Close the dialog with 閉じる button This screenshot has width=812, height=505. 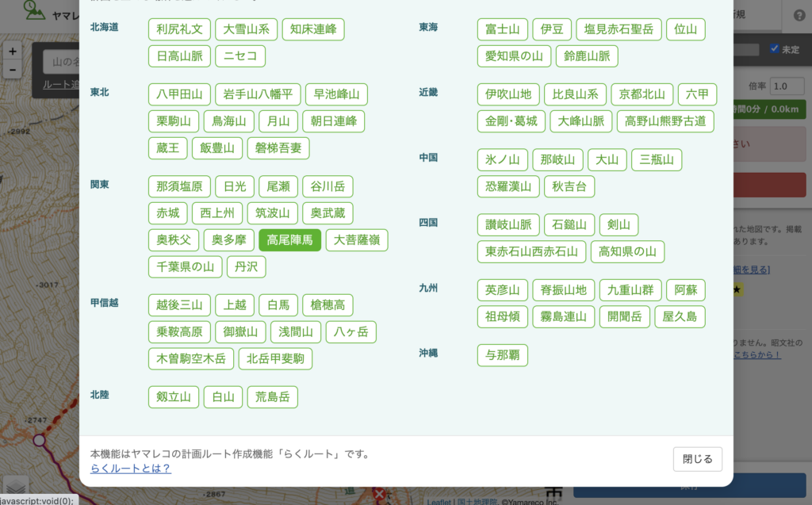[x=698, y=459]
